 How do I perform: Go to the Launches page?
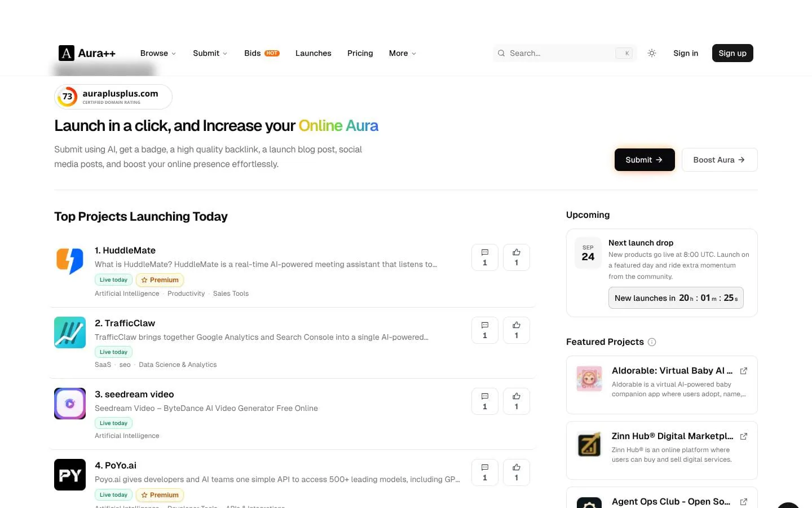[314, 53]
